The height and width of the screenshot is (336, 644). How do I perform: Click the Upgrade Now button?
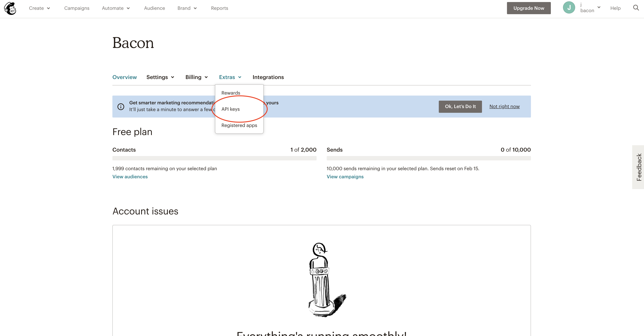(x=529, y=8)
